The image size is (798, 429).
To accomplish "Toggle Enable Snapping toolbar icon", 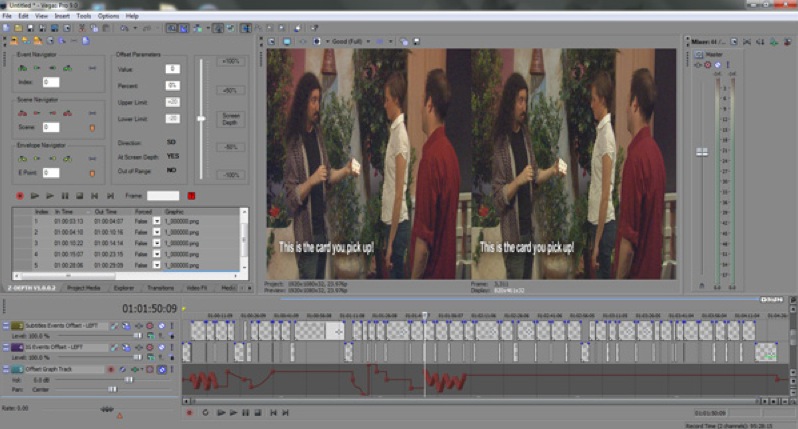I will point(172,28).
